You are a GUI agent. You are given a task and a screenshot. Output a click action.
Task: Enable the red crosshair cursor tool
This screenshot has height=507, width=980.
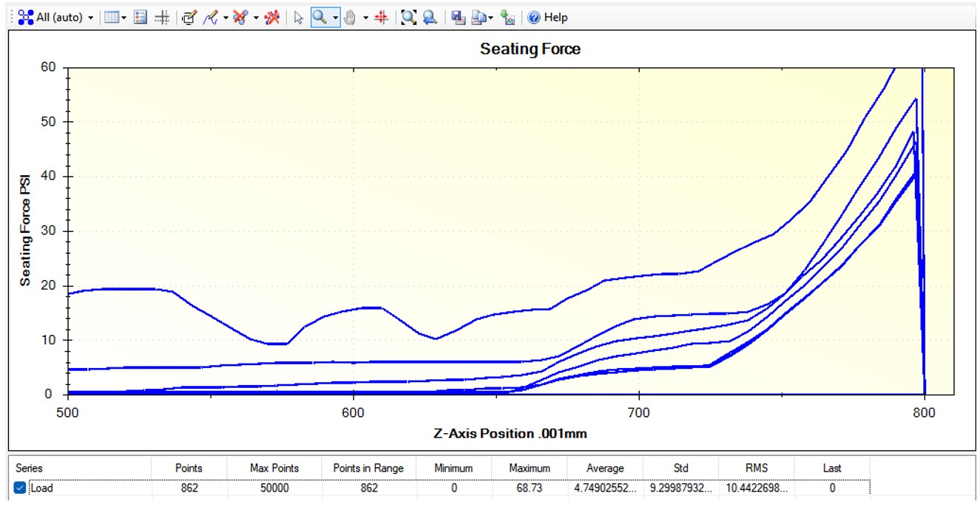[382, 17]
